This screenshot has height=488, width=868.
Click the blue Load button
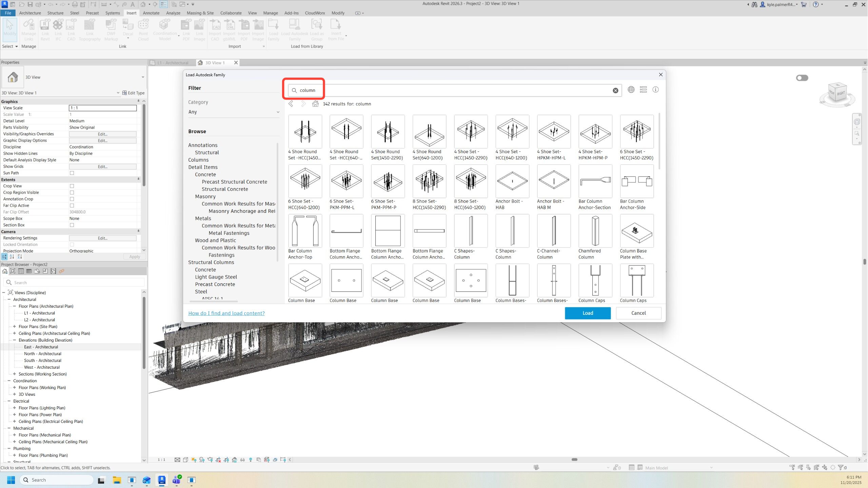point(587,313)
